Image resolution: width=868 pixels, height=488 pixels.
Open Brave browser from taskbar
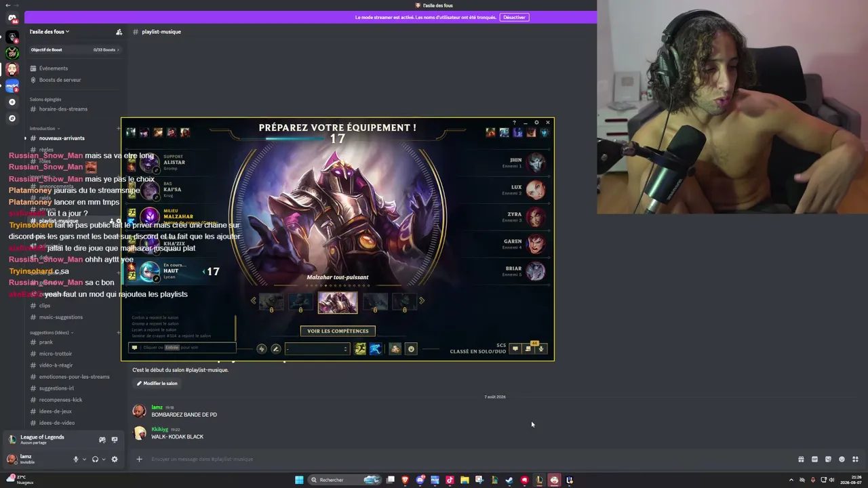click(x=406, y=480)
